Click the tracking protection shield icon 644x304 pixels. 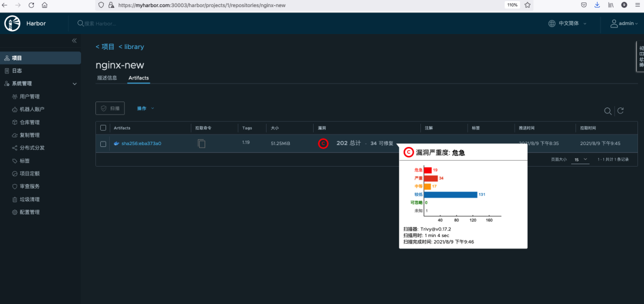pos(101,5)
